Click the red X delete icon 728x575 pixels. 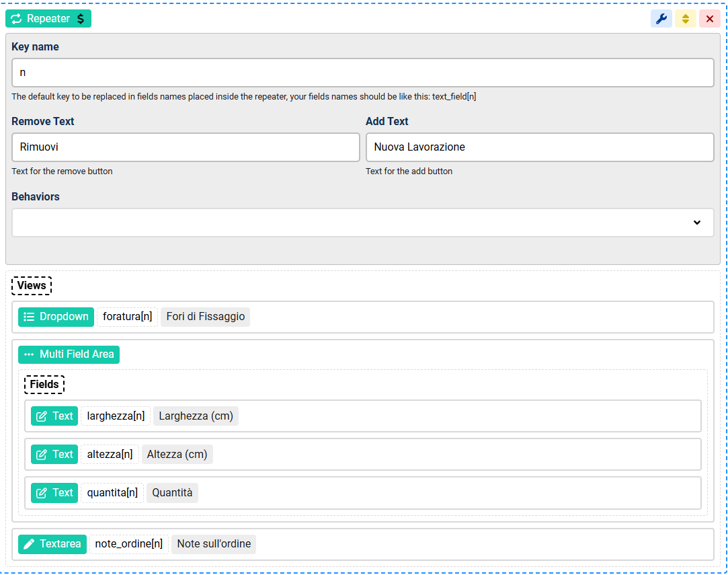point(710,19)
